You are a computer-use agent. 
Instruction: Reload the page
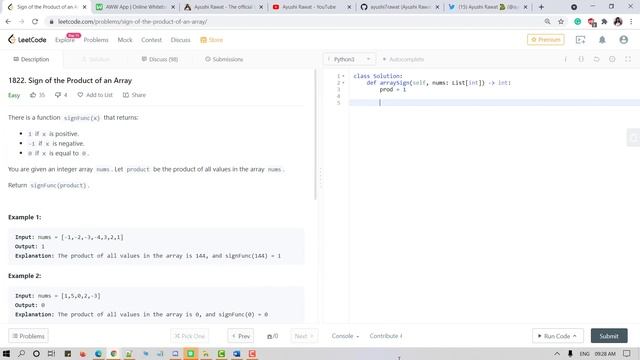pyautogui.click(x=35, y=21)
